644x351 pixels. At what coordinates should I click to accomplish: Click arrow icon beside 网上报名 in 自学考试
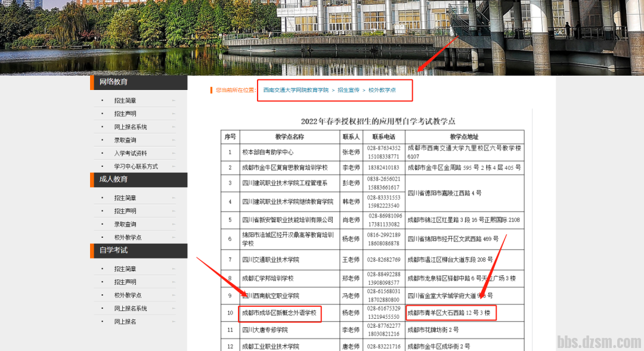174,322
